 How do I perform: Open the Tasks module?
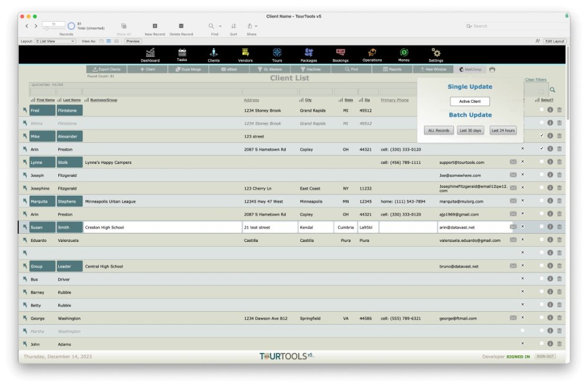point(182,55)
